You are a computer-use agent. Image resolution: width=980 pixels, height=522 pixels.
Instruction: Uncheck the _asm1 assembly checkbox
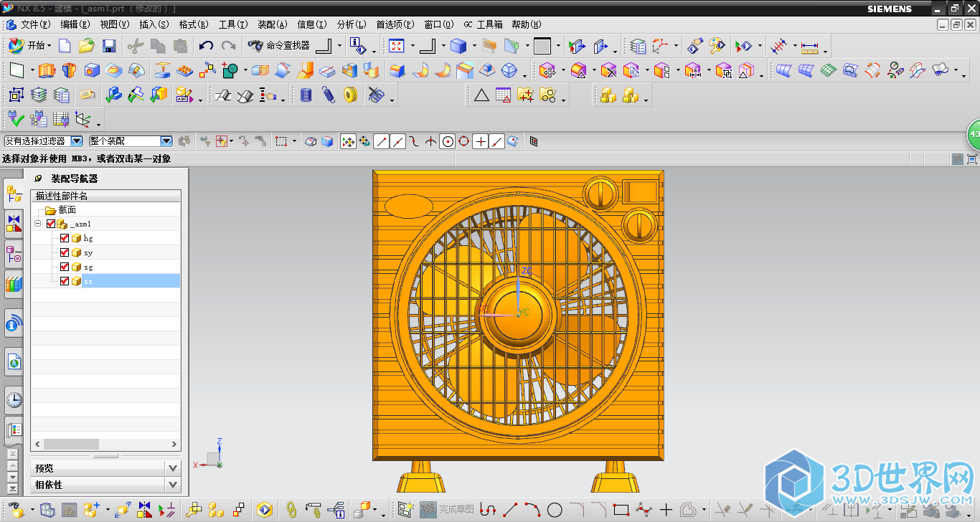50,224
